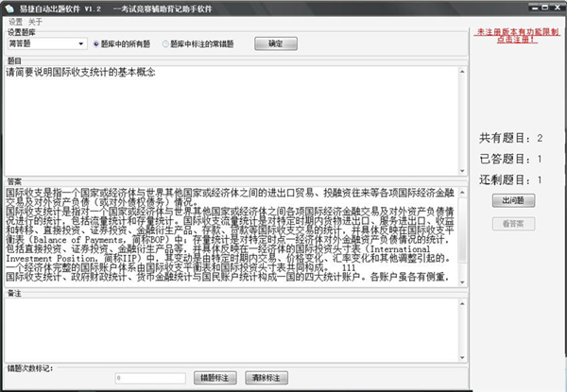Screen dimensions: 567x392
Task: Click the 出问题 button
Action: [514, 200]
